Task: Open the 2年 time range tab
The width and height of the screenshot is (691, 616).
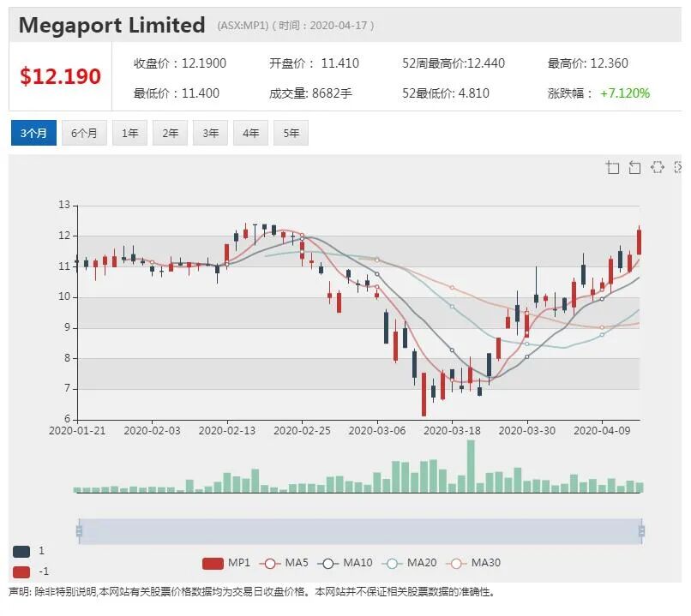Action: pos(170,133)
